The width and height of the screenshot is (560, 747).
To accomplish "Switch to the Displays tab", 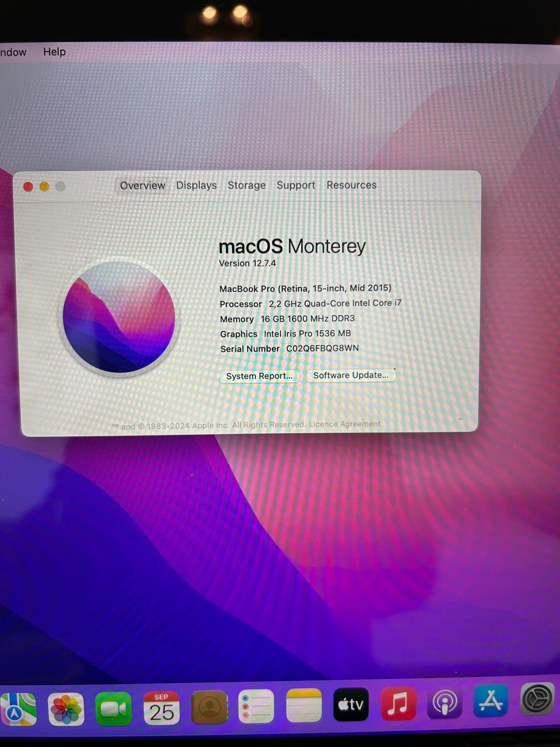I will [x=196, y=186].
